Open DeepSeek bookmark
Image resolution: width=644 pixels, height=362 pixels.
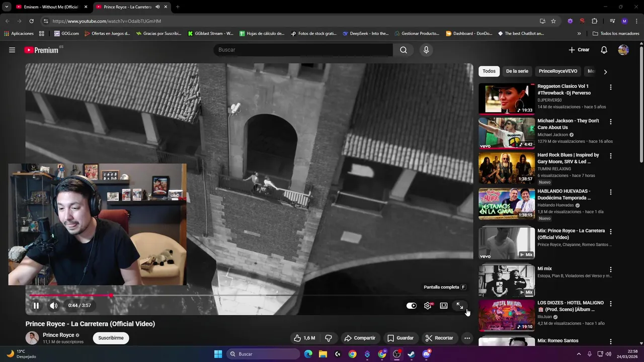[365, 34]
